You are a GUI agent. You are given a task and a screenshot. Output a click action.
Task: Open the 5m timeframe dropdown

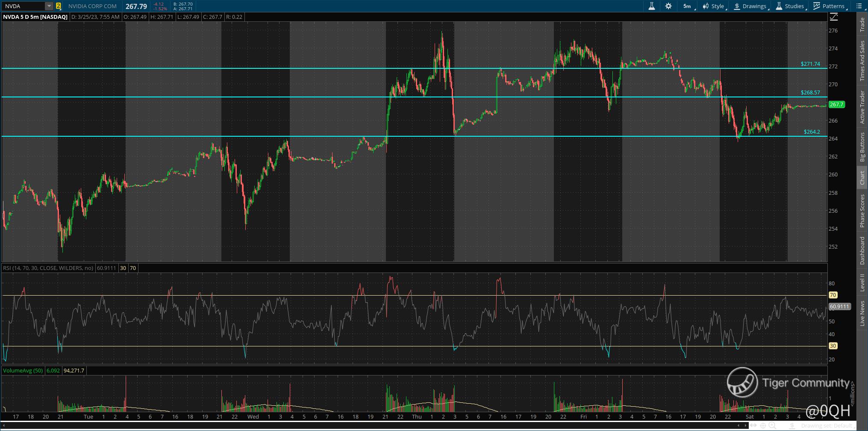click(x=688, y=6)
